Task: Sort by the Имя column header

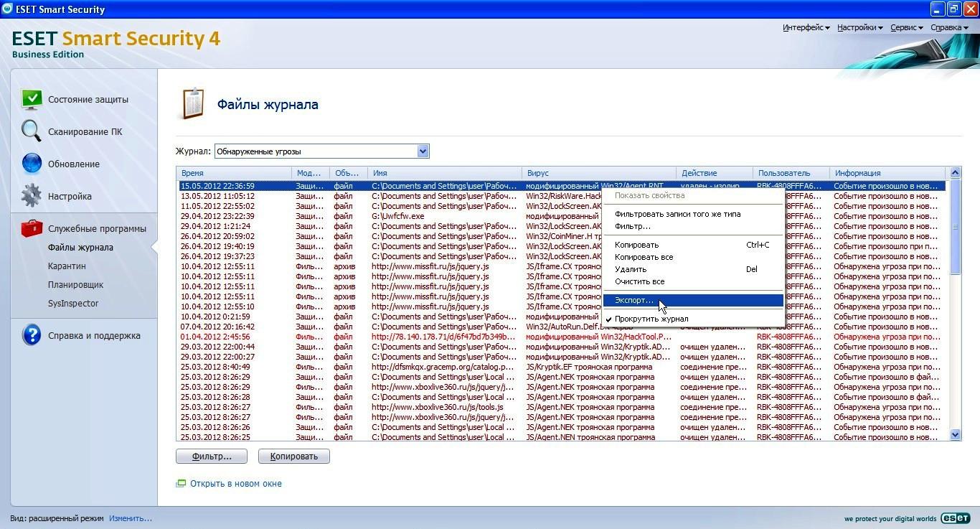Action: point(445,173)
